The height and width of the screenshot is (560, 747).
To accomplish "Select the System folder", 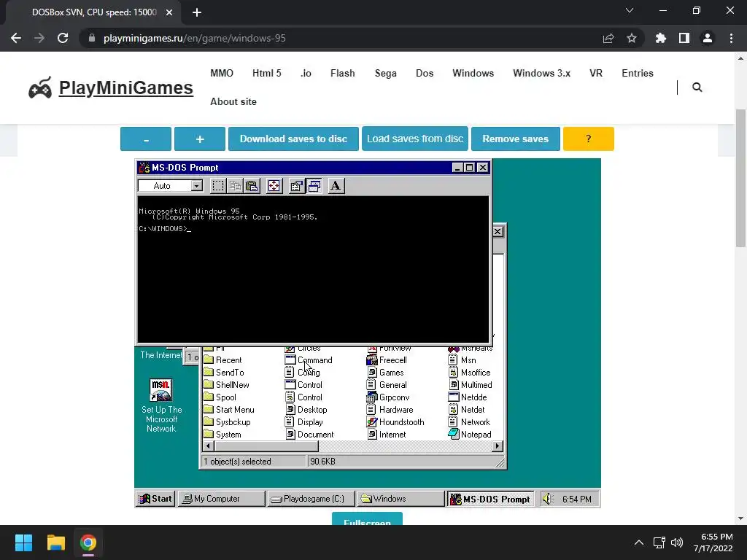I will [x=222, y=435].
